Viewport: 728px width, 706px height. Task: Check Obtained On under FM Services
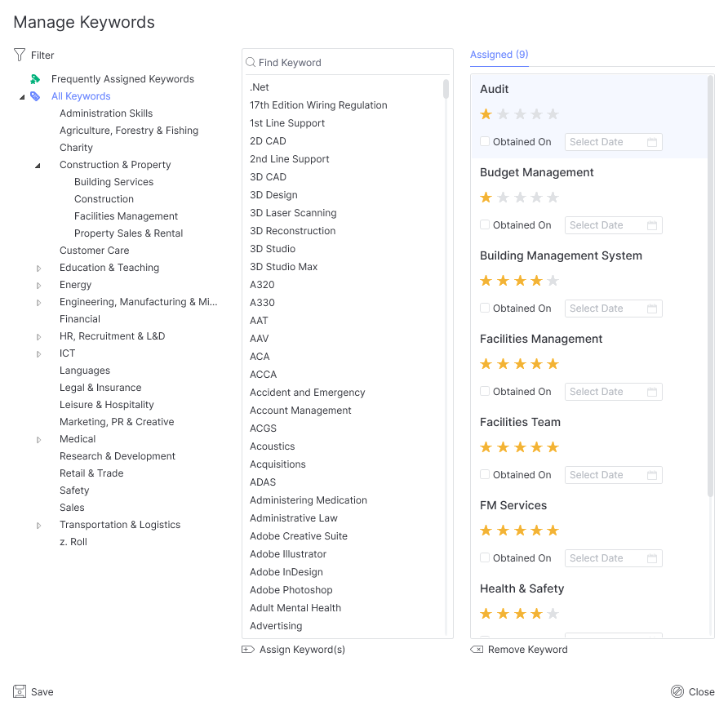click(x=485, y=557)
